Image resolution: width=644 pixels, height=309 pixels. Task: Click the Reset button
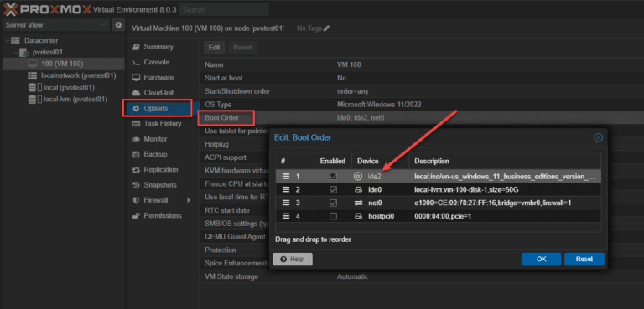584,260
